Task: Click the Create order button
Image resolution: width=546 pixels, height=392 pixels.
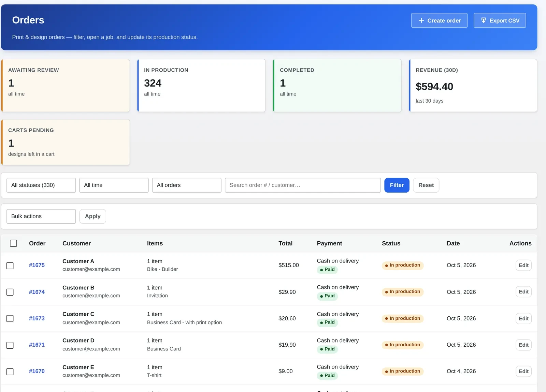Action: 439,20
